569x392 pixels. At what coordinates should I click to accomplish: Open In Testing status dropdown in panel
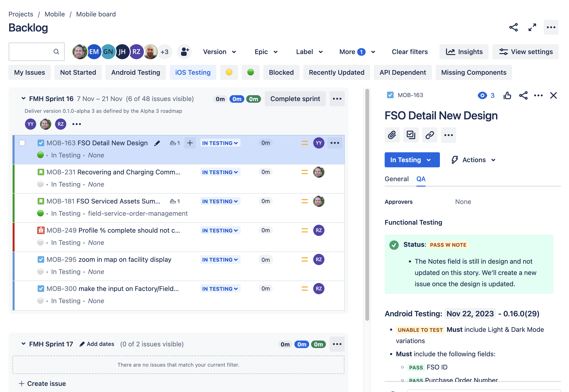click(x=412, y=160)
